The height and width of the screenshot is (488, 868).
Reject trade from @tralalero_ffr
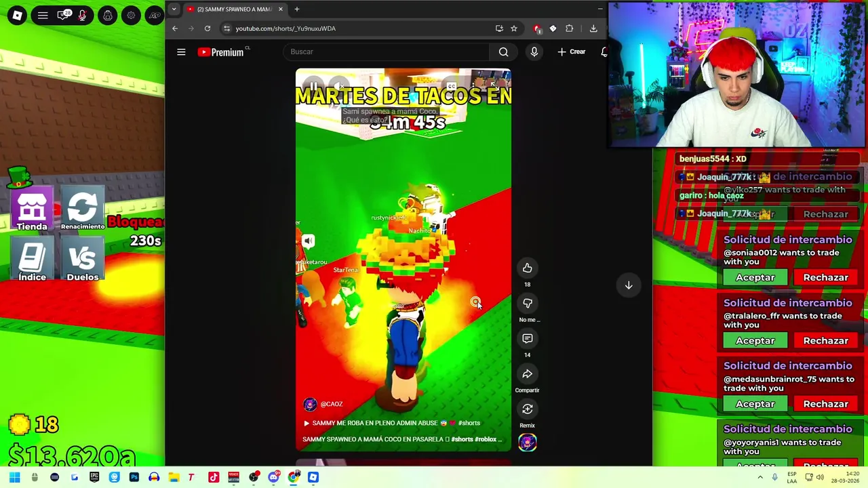pos(825,340)
